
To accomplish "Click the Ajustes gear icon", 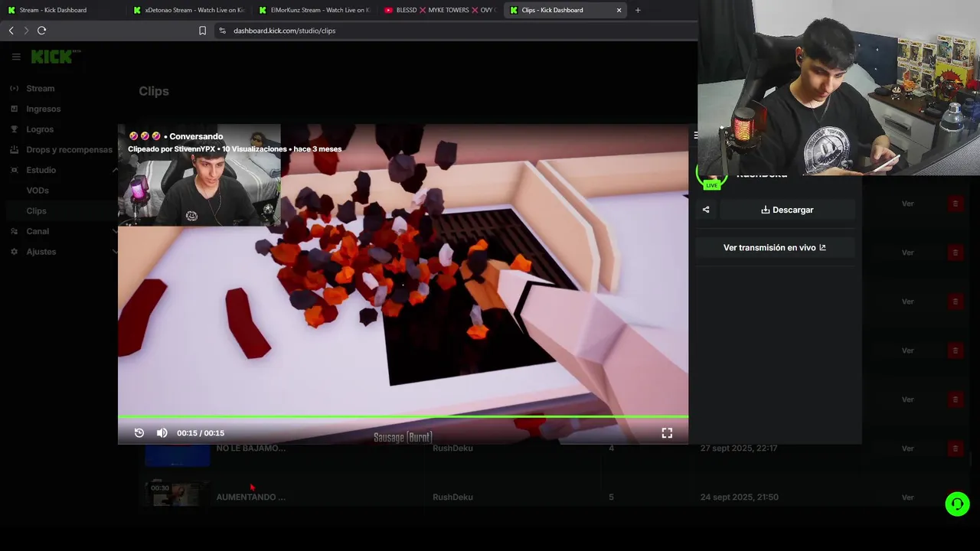I will pos(14,252).
